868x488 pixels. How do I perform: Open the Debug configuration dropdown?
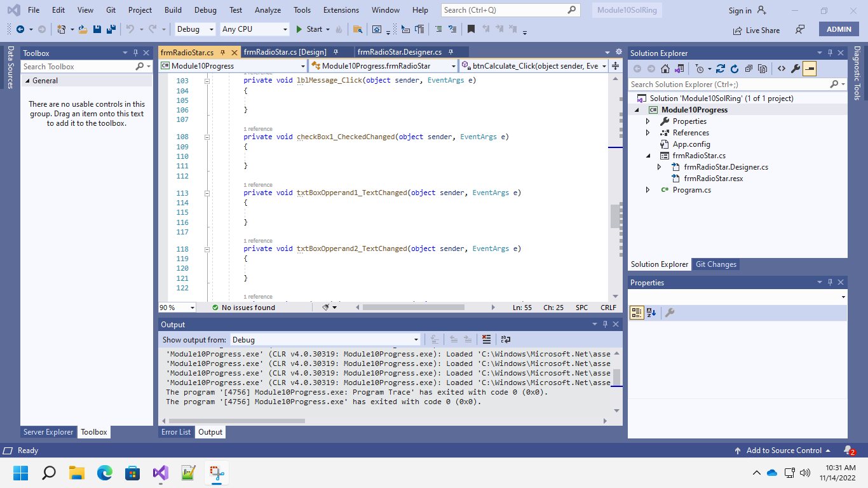tap(195, 29)
